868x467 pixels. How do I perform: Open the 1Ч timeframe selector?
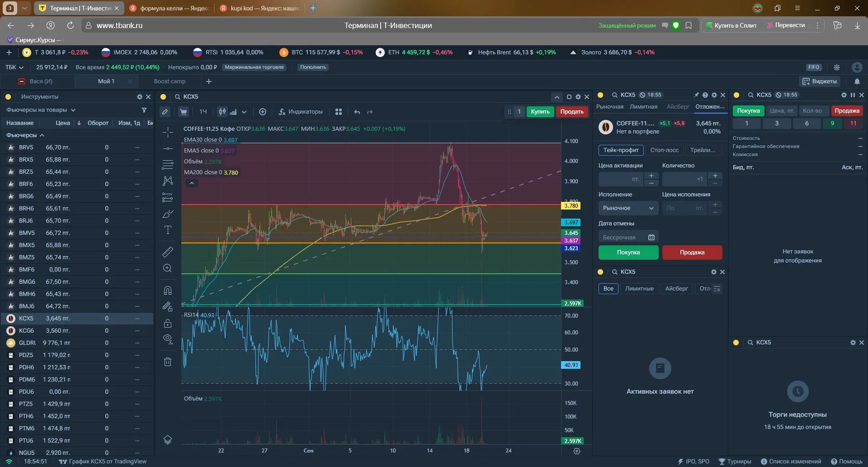pos(203,112)
